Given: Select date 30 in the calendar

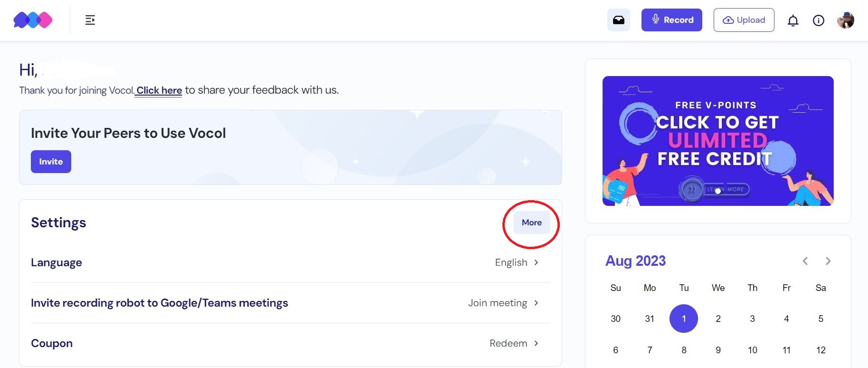Looking at the screenshot, I should [x=615, y=319].
